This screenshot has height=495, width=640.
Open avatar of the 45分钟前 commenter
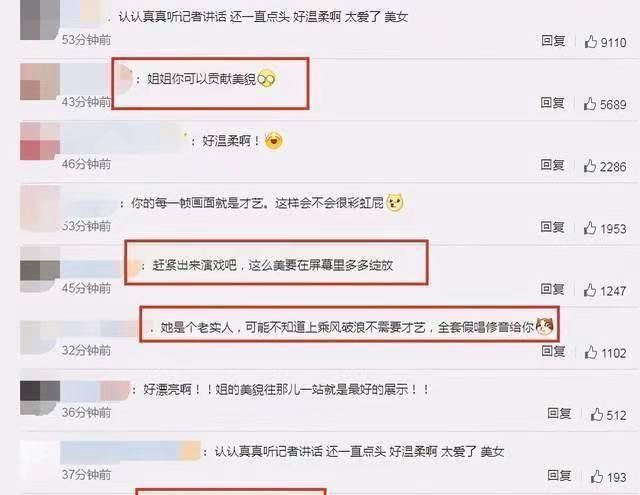point(40,270)
